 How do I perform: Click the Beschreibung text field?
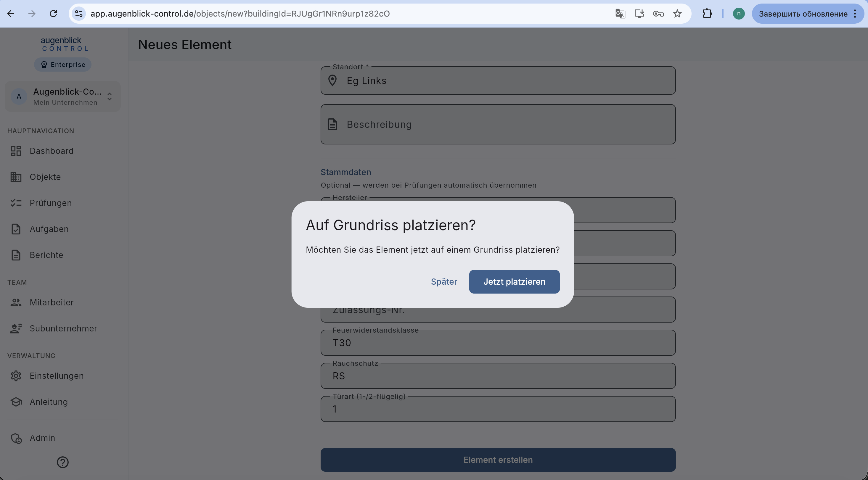coord(498,124)
